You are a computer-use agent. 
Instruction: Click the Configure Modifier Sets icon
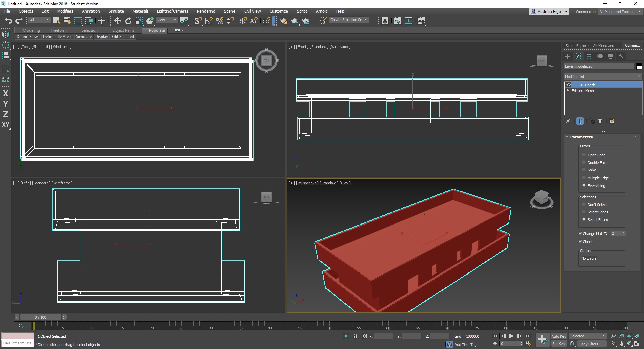click(612, 121)
